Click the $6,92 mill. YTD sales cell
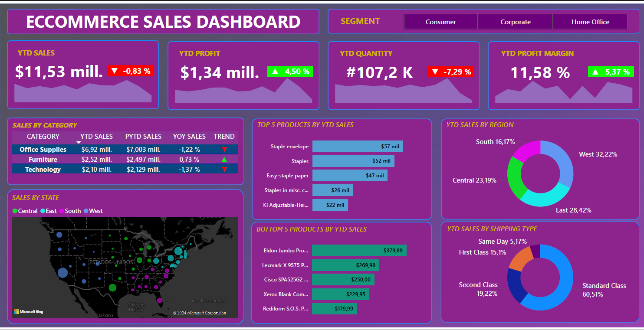Image resolution: width=644 pixels, height=330 pixels. [96, 149]
